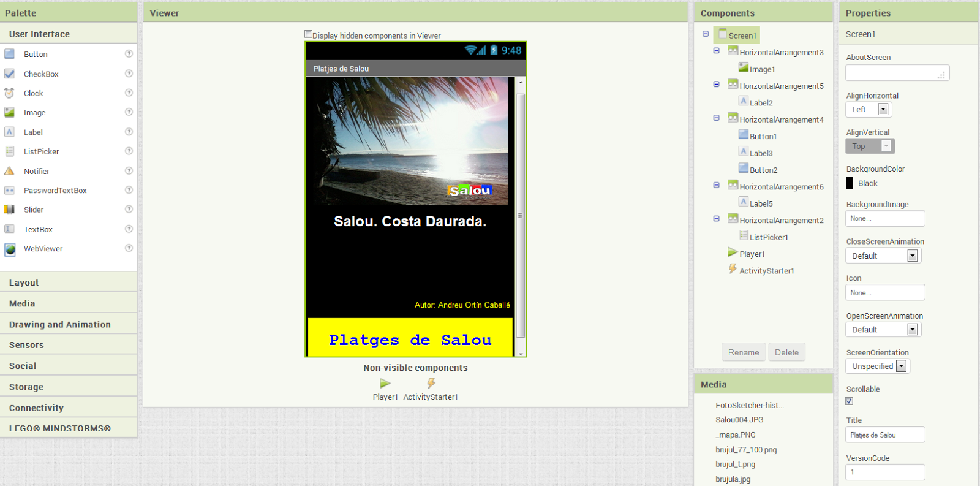The height and width of the screenshot is (486, 980).
Task: Click the AboutScreen text area
Action: tap(897, 73)
